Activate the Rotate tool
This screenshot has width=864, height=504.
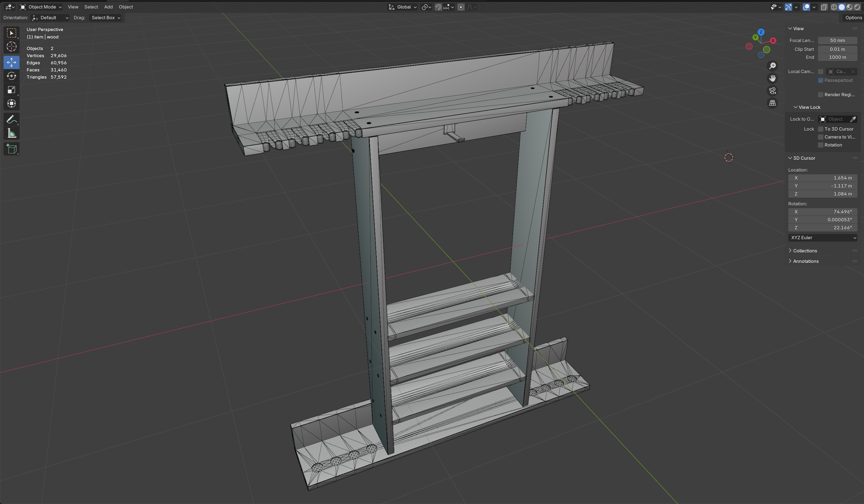tap(11, 76)
